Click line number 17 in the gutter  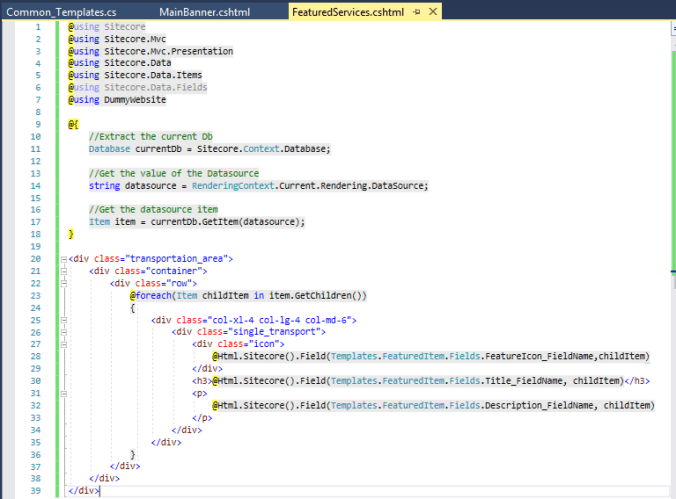(x=36, y=221)
